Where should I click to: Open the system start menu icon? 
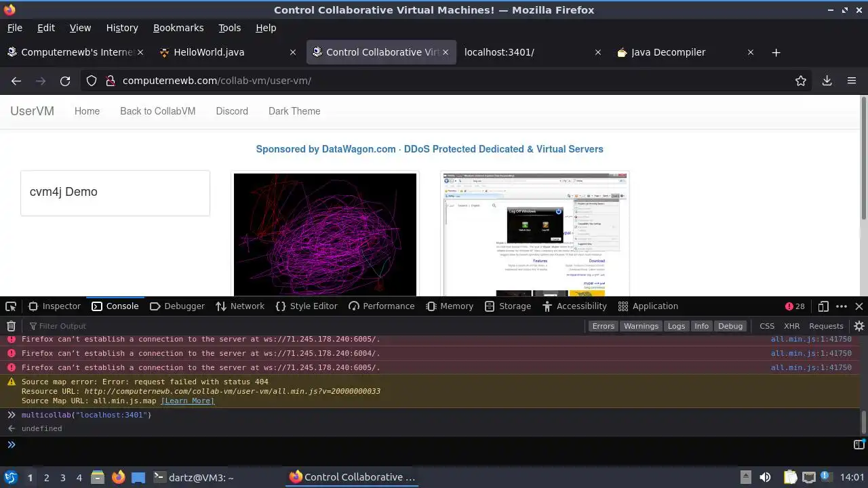pyautogui.click(x=11, y=477)
